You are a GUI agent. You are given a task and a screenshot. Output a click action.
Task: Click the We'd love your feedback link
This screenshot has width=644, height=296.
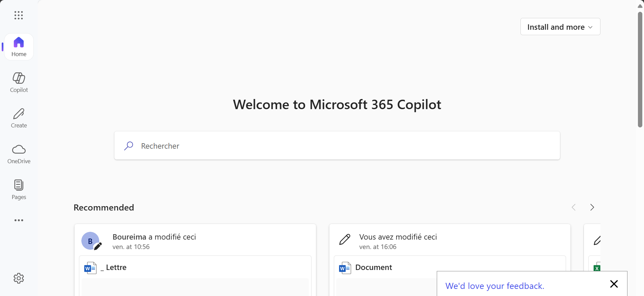(494, 286)
